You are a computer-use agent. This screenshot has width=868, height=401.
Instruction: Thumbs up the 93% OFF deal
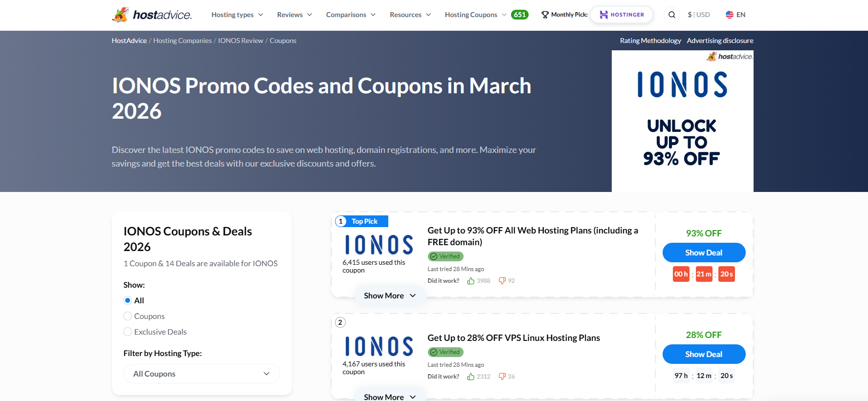click(x=470, y=281)
